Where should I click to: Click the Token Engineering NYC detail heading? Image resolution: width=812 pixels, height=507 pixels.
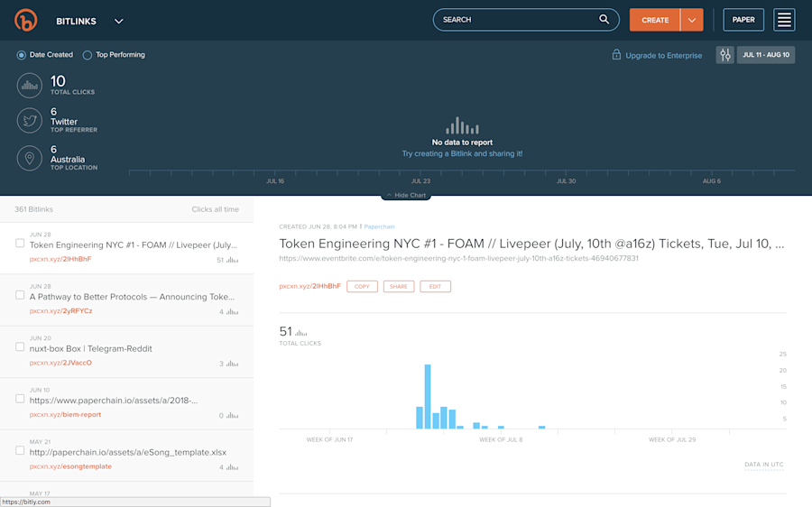tap(531, 244)
